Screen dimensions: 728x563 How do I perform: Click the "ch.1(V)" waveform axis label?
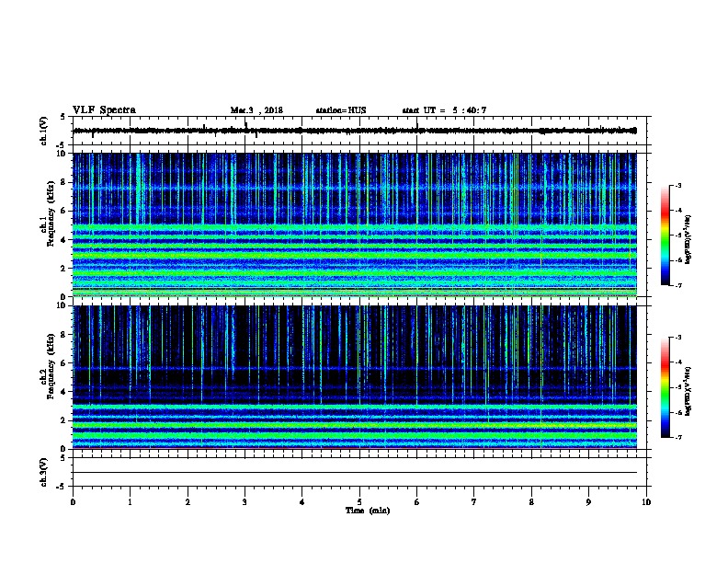(x=43, y=131)
